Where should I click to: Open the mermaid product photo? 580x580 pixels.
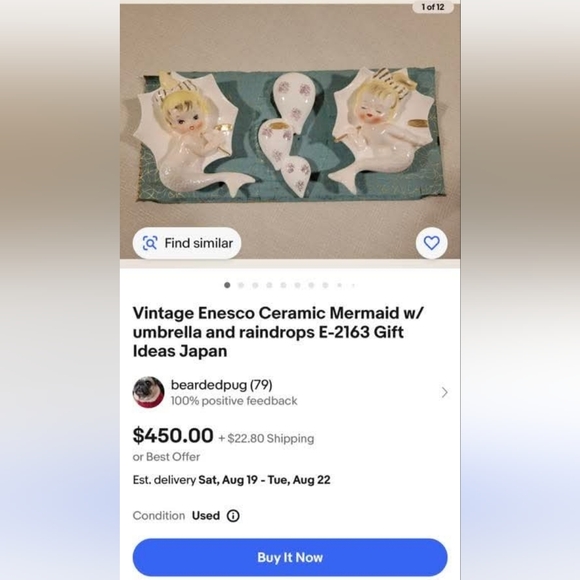(290, 131)
